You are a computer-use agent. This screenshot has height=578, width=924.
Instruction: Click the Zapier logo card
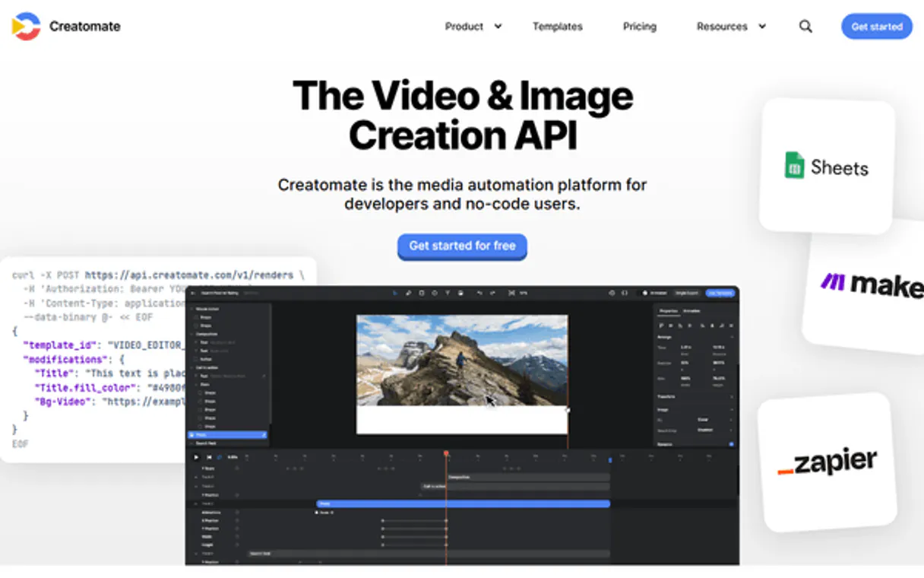click(x=827, y=462)
